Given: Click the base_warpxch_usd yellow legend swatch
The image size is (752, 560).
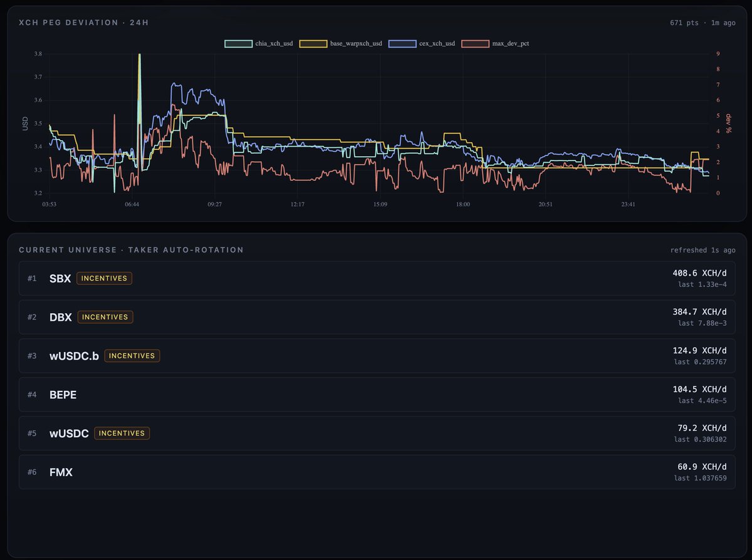Looking at the screenshot, I should pyautogui.click(x=313, y=44).
